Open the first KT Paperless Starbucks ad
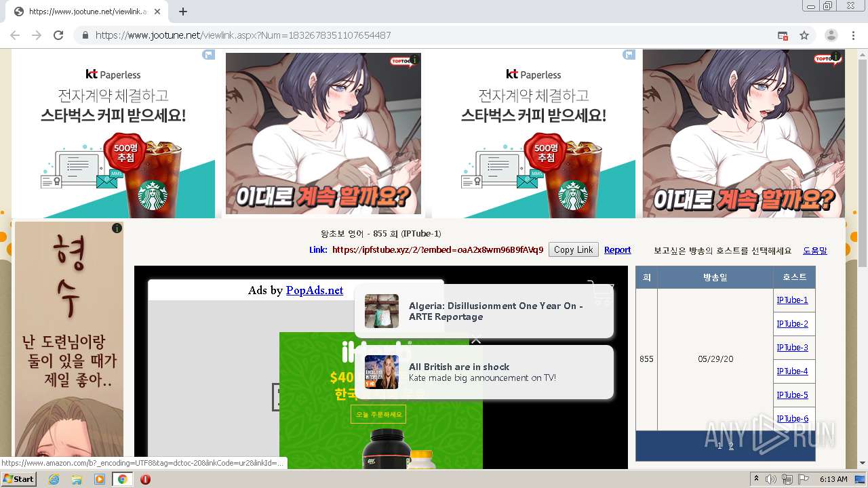Image resolution: width=868 pixels, height=488 pixels. 113,134
